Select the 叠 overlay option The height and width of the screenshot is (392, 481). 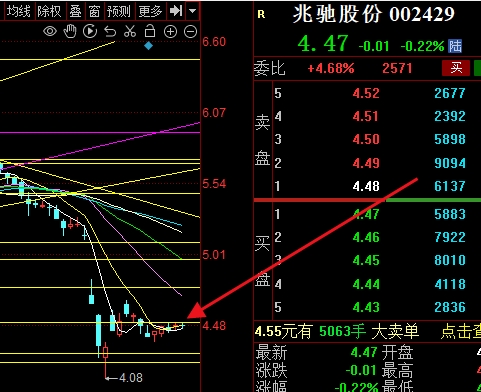[75, 11]
